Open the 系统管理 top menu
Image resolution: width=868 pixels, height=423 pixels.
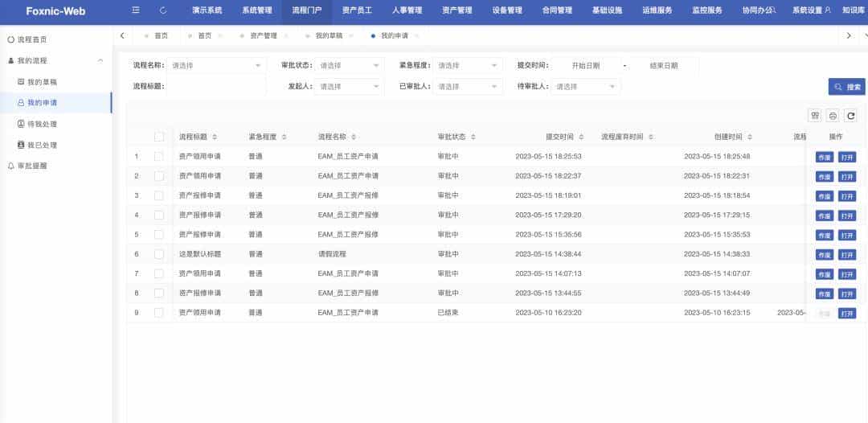click(x=257, y=10)
